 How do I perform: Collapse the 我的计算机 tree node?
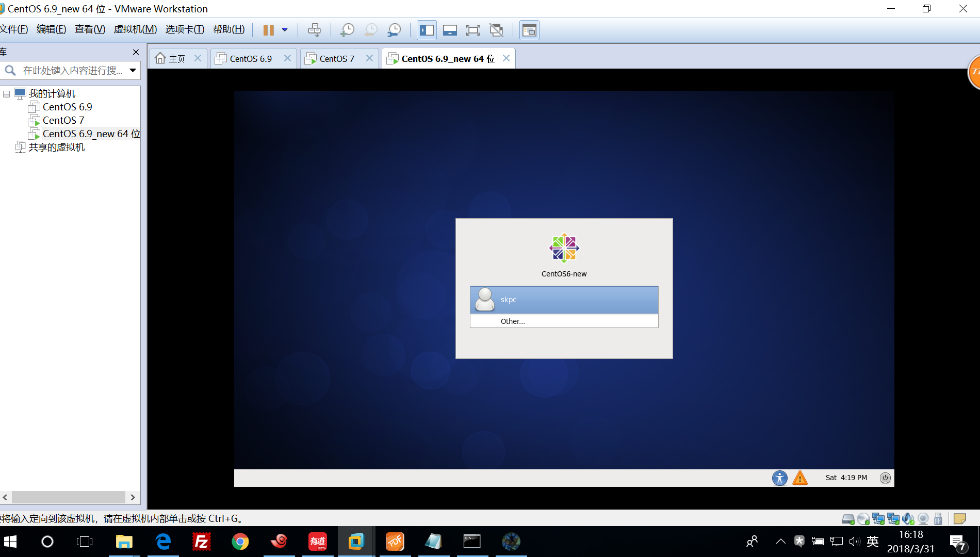(6, 94)
